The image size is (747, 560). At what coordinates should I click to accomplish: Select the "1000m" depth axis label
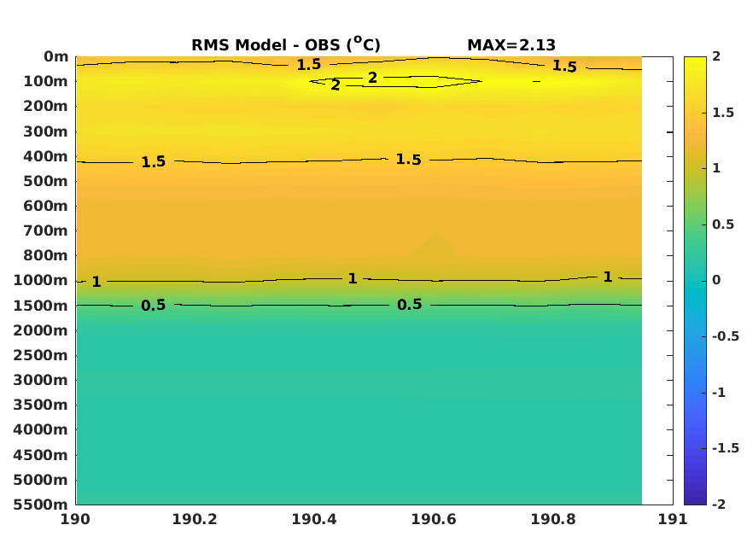pyautogui.click(x=41, y=281)
